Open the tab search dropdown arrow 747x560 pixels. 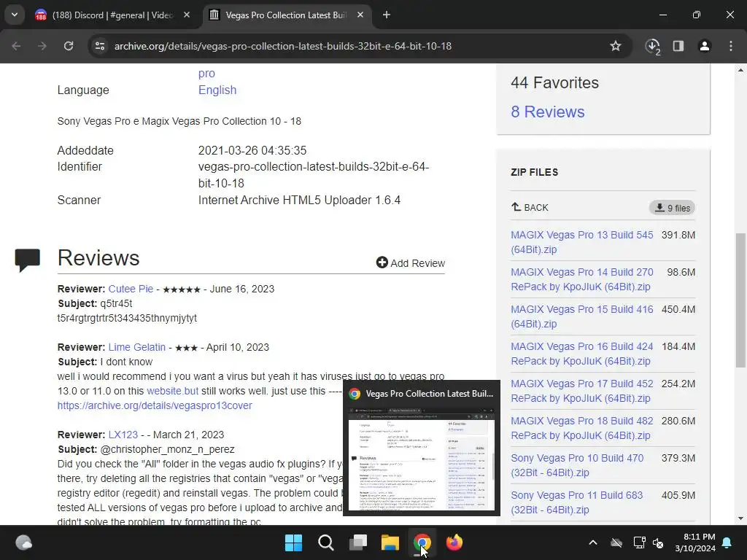15,15
